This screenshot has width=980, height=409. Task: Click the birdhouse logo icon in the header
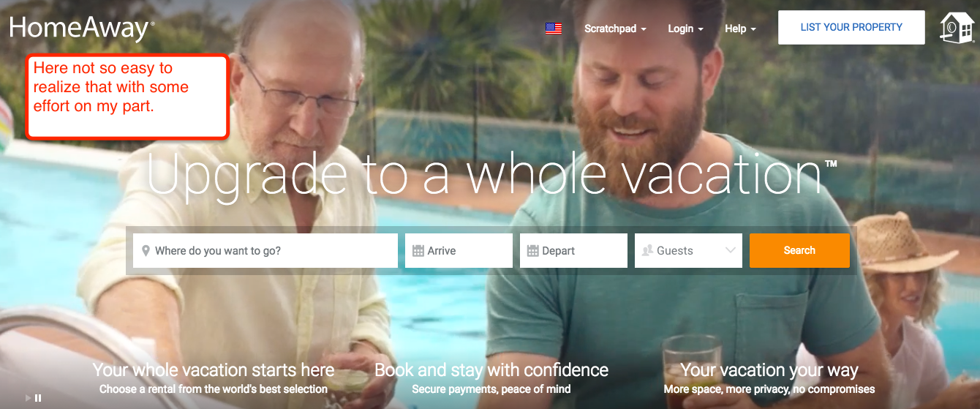tap(957, 28)
